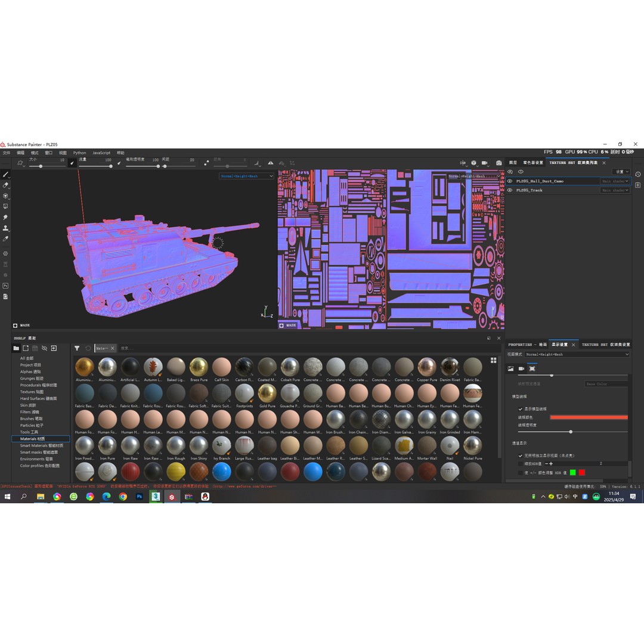This screenshot has height=644, width=644.
Task: Open Main shader dropdown for PLZ05_Track
Action: point(615,190)
